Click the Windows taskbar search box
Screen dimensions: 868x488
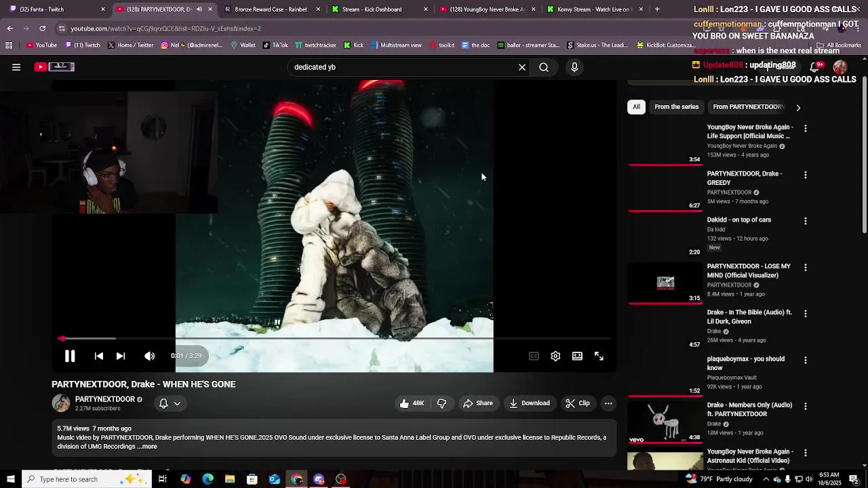click(x=88, y=479)
